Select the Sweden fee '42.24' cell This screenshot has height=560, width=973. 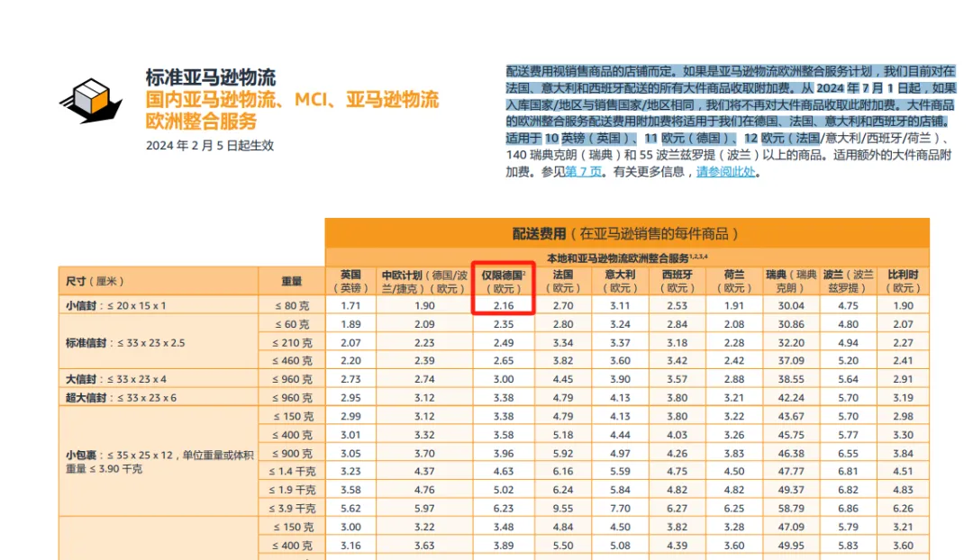[791, 398]
